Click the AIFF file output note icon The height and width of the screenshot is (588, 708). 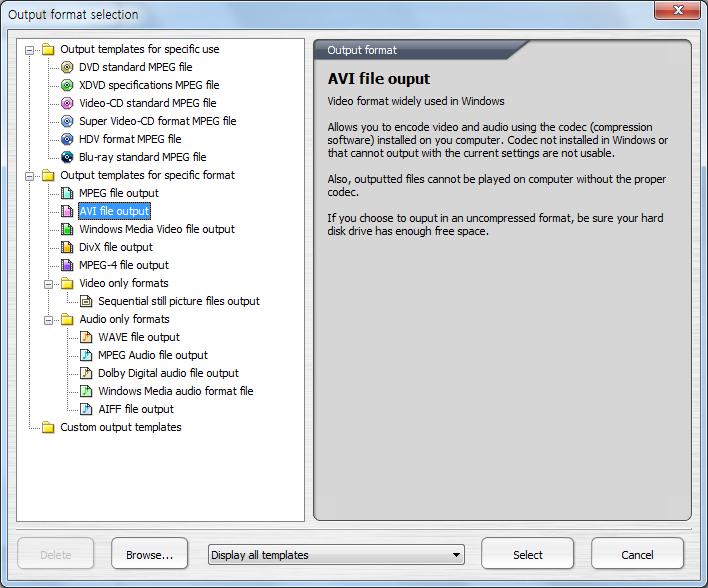pyautogui.click(x=86, y=409)
